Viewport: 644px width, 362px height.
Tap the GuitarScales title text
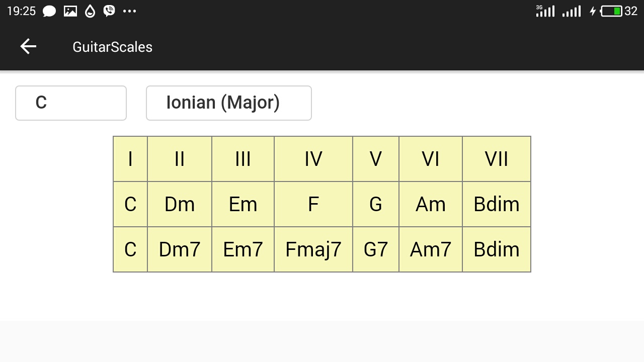112,47
